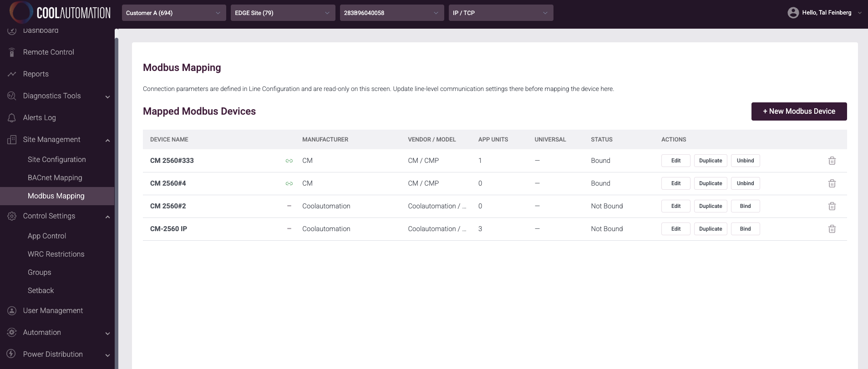Click the Control Settings gear icon
This screenshot has width=868, height=369.
[x=12, y=216]
